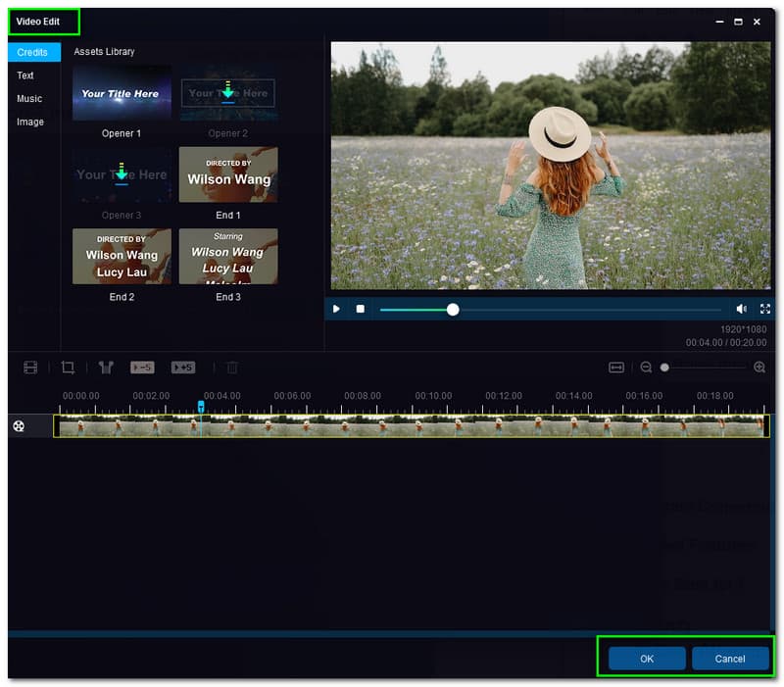Zoom in the timeline
784x687 pixels.
759,368
